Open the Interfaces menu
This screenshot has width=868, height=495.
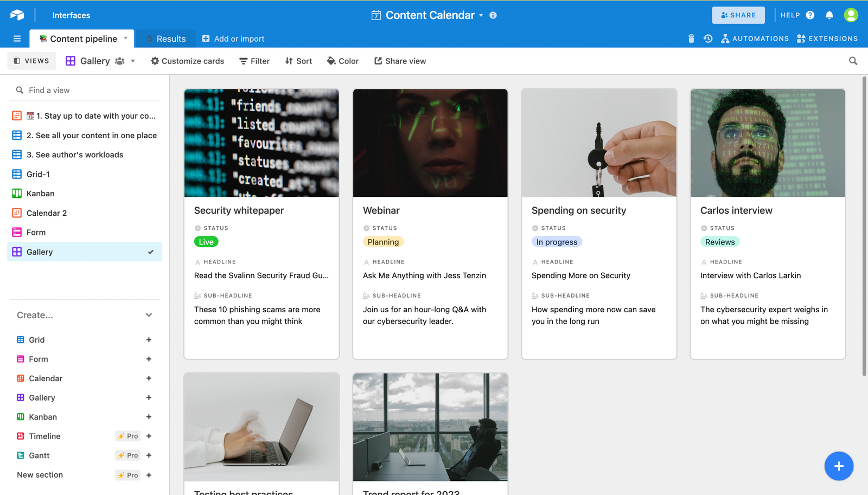click(x=71, y=15)
